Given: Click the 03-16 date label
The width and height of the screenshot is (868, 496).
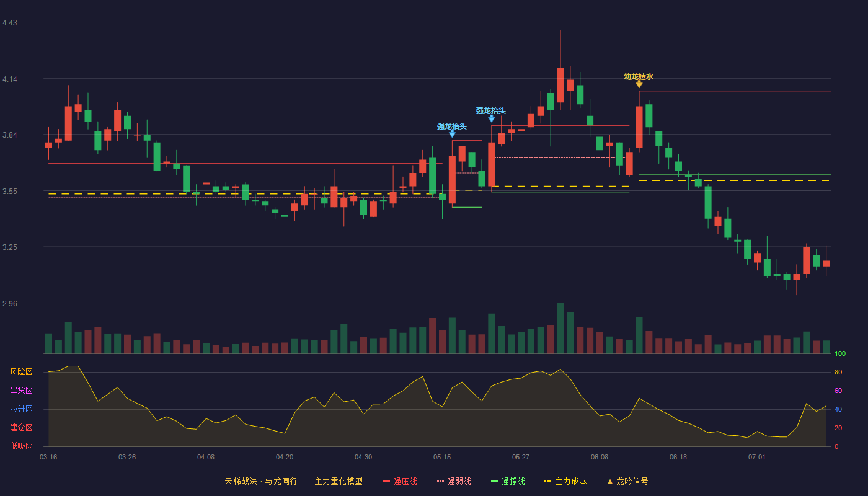Looking at the screenshot, I should click(x=48, y=457).
